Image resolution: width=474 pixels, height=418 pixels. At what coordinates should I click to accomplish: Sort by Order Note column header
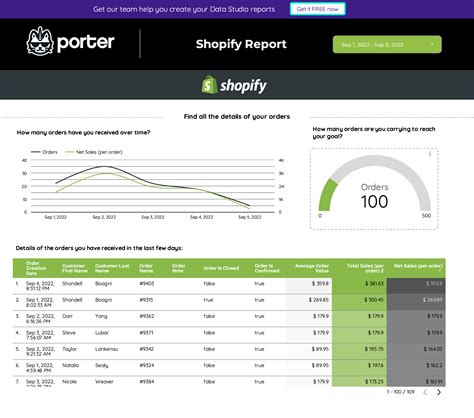point(178,268)
